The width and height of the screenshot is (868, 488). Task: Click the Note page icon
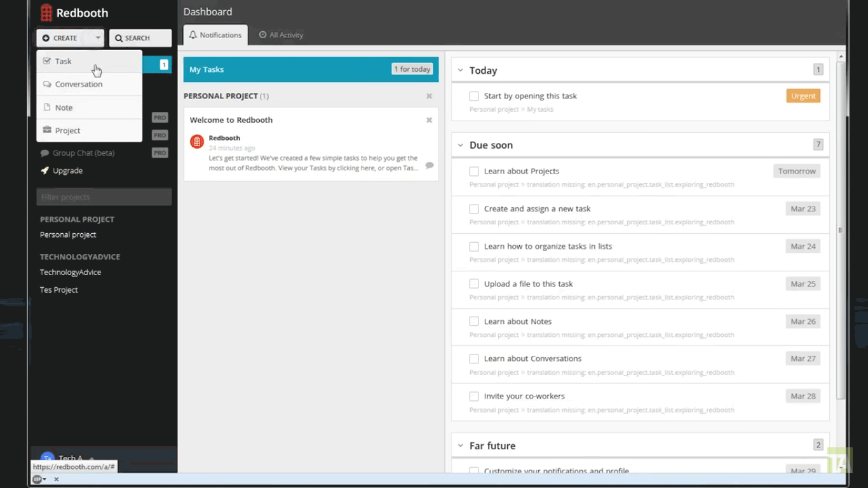(x=47, y=107)
